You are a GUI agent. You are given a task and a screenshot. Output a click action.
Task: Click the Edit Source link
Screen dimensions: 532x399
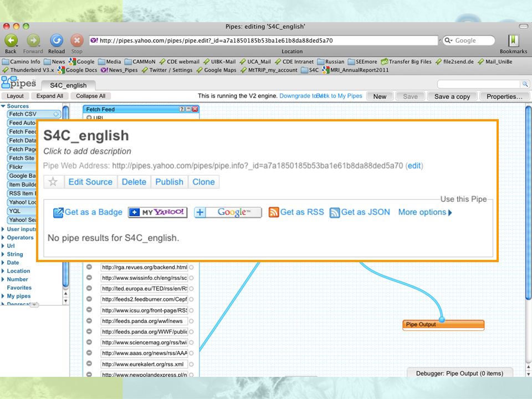pyautogui.click(x=90, y=182)
